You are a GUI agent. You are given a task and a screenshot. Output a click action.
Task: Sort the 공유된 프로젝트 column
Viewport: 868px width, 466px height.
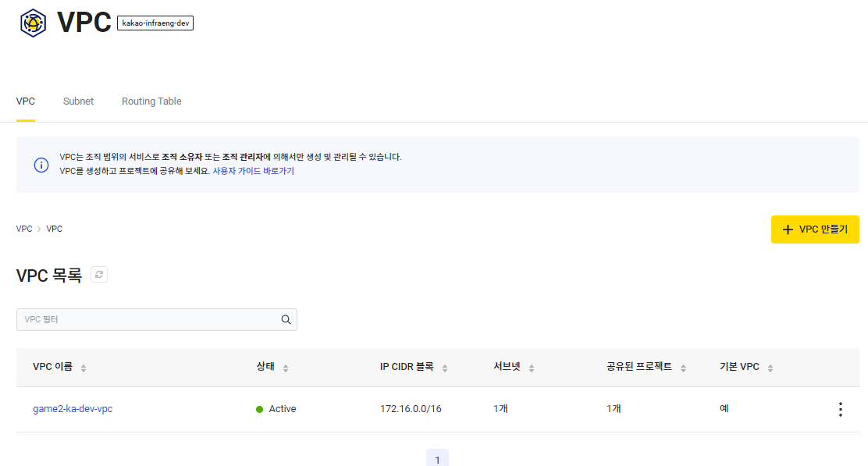(685, 367)
